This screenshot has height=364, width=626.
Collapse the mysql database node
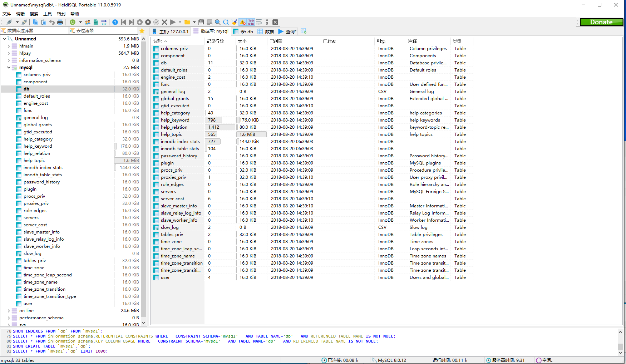tap(9, 67)
